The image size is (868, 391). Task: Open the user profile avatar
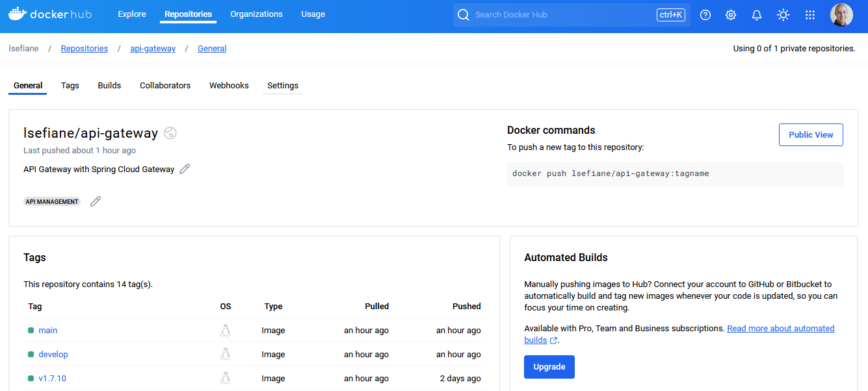(x=841, y=15)
